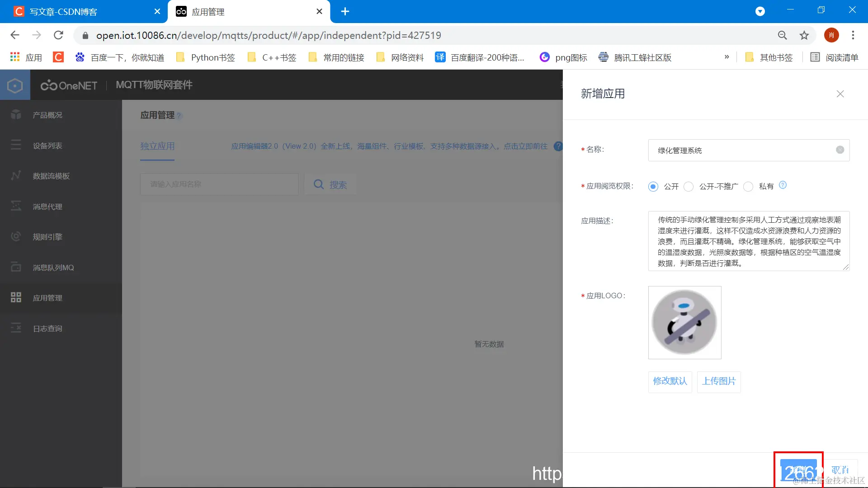Click the clear icon in the name field
The height and width of the screenshot is (488, 868).
840,150
